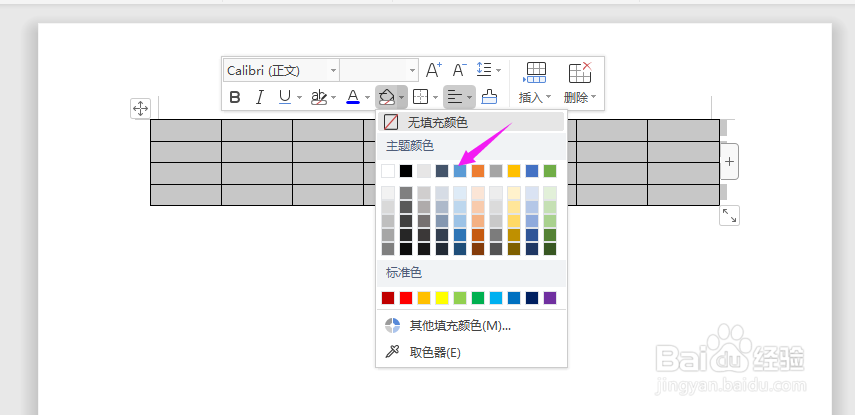
Task: Open the font size dropdown
Action: [x=379, y=70]
